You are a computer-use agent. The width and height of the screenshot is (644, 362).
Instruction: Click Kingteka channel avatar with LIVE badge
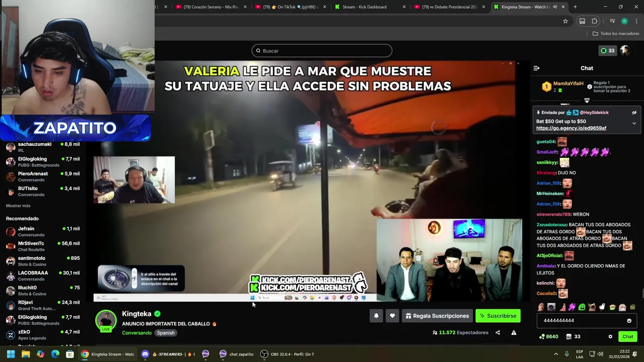(106, 321)
